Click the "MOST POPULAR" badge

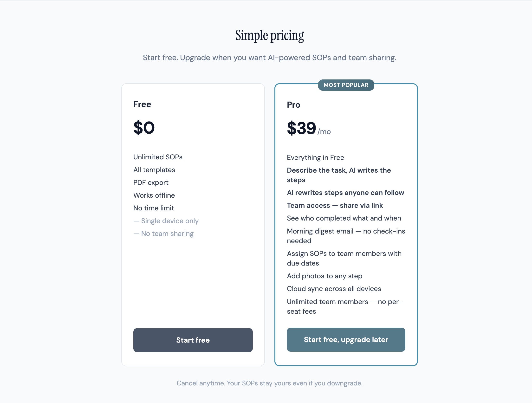click(346, 85)
